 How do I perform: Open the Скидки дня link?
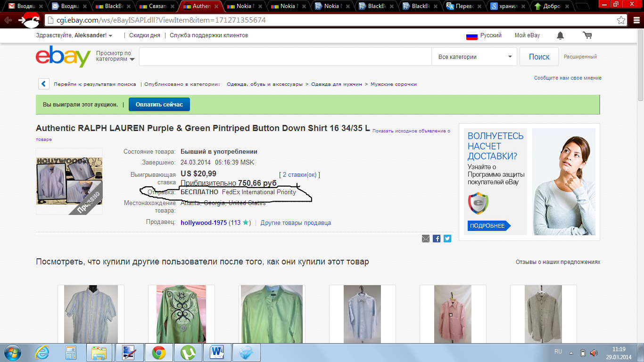point(145,35)
